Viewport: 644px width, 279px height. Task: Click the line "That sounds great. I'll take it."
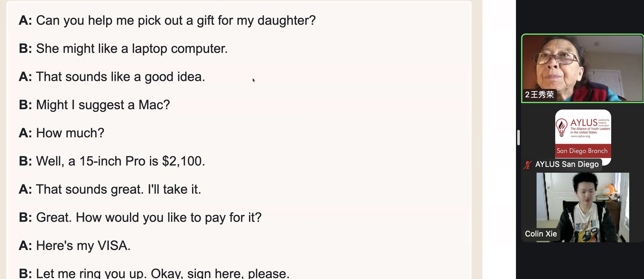[110, 189]
